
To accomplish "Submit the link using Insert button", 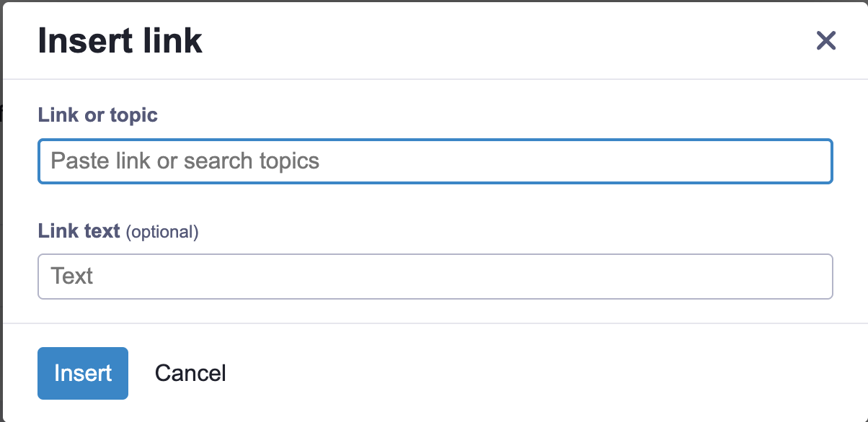I will (x=83, y=373).
